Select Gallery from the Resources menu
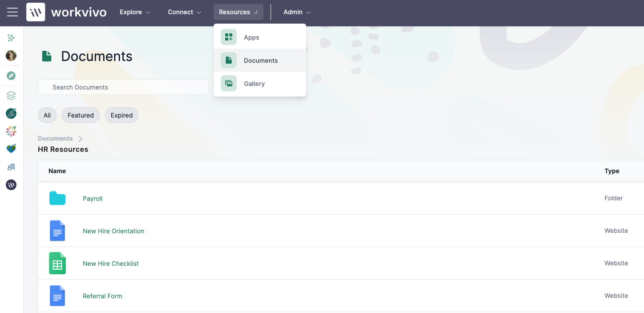Screen dimensions: 644x313 coord(260,84)
